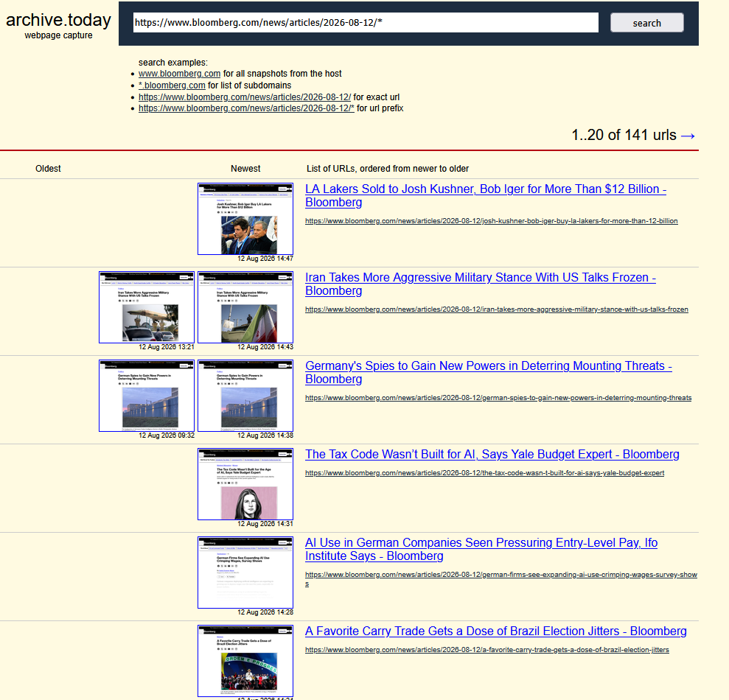Open the www.bloomberg.com host example link

click(x=179, y=74)
